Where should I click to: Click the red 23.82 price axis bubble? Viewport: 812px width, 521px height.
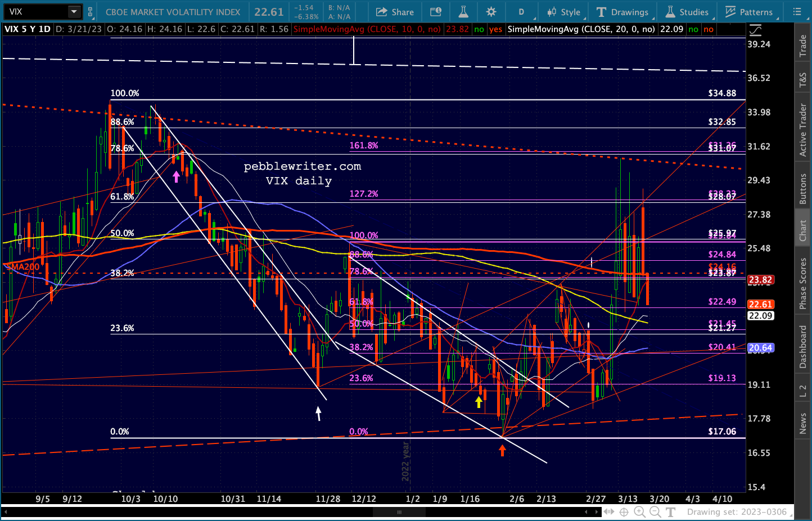[760, 280]
